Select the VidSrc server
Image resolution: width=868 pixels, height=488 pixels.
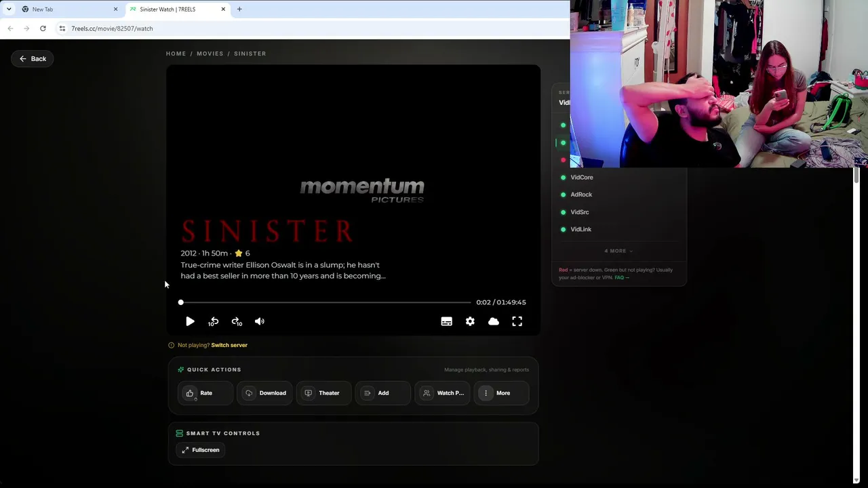click(x=580, y=212)
